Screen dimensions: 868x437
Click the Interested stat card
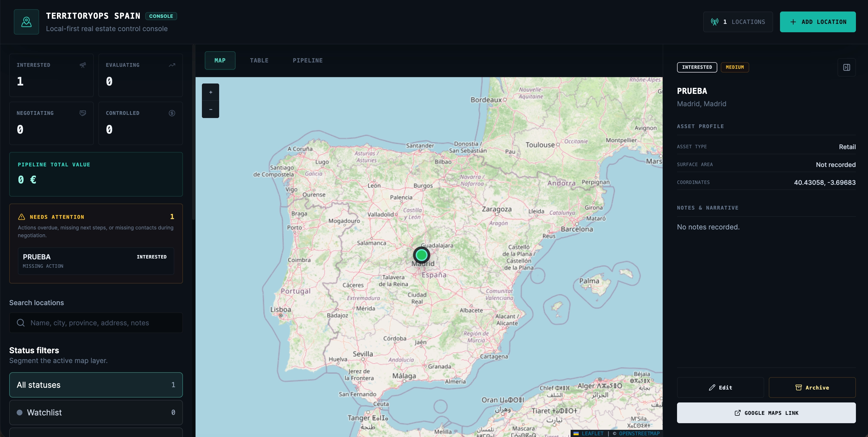coord(51,75)
